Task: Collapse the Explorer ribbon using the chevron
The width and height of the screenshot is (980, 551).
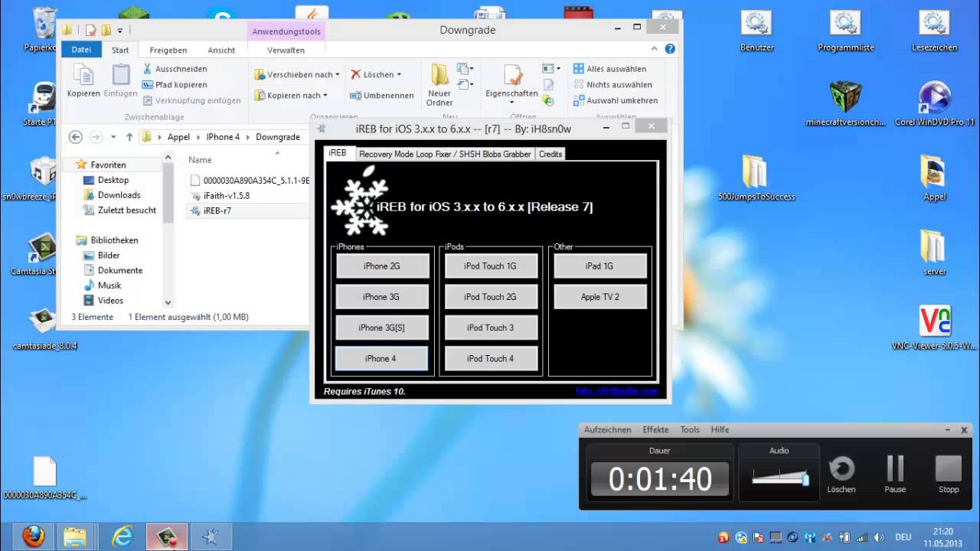Action: 655,49
